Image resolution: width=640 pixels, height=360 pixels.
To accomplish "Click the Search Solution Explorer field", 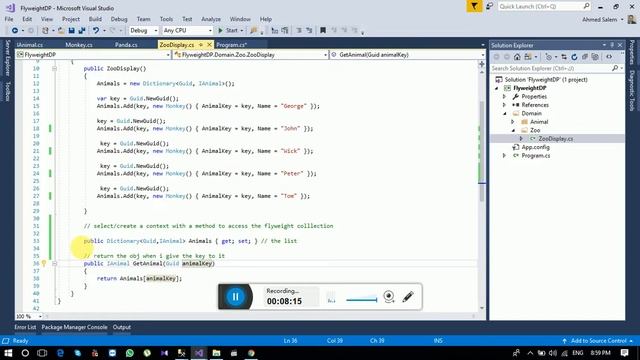I will point(557,69).
